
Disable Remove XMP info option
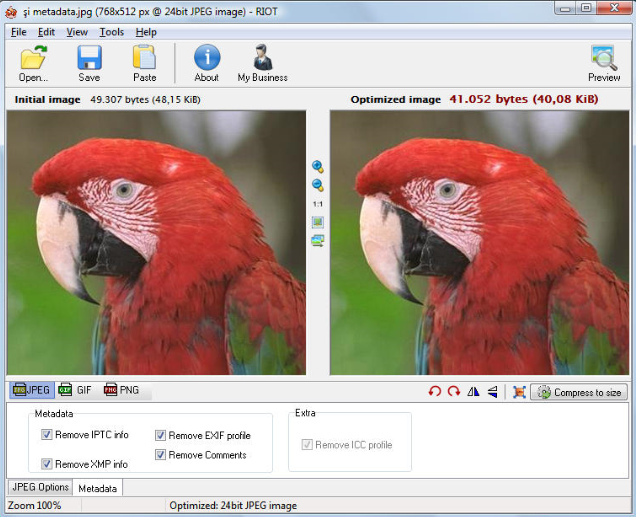(47, 464)
